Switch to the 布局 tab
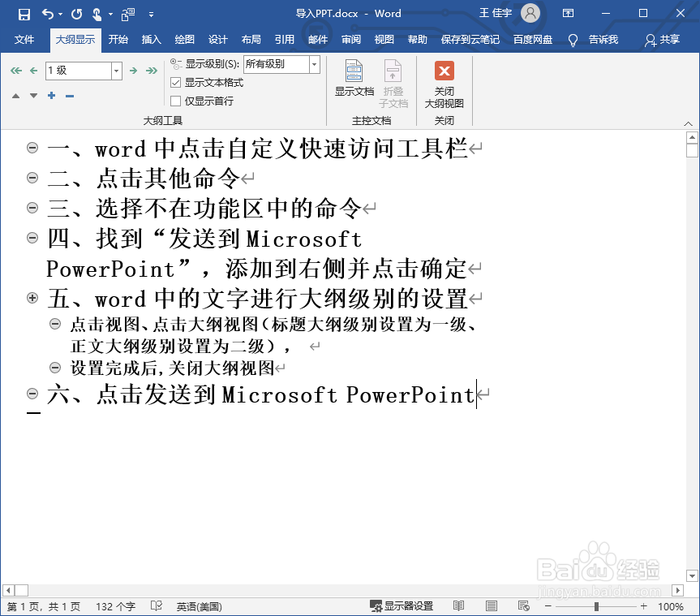 (251, 40)
